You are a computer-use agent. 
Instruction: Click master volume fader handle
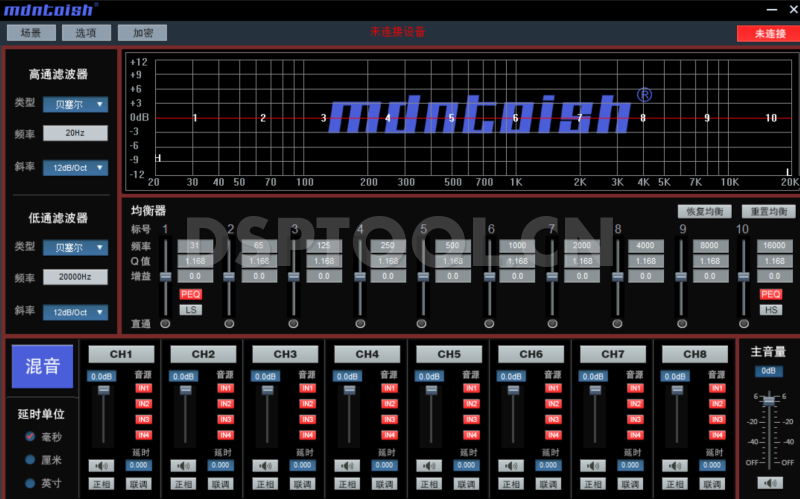[x=769, y=401]
